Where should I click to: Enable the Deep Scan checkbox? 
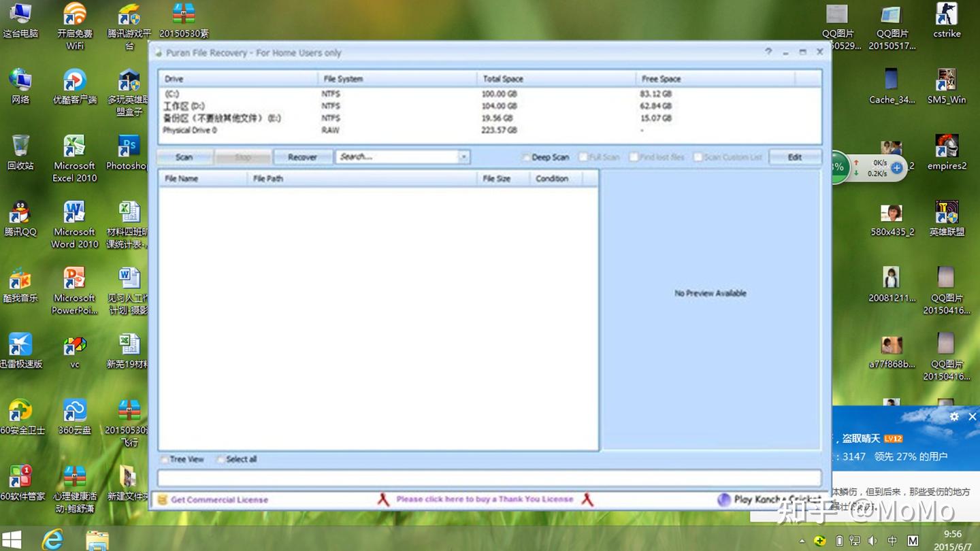(x=525, y=157)
